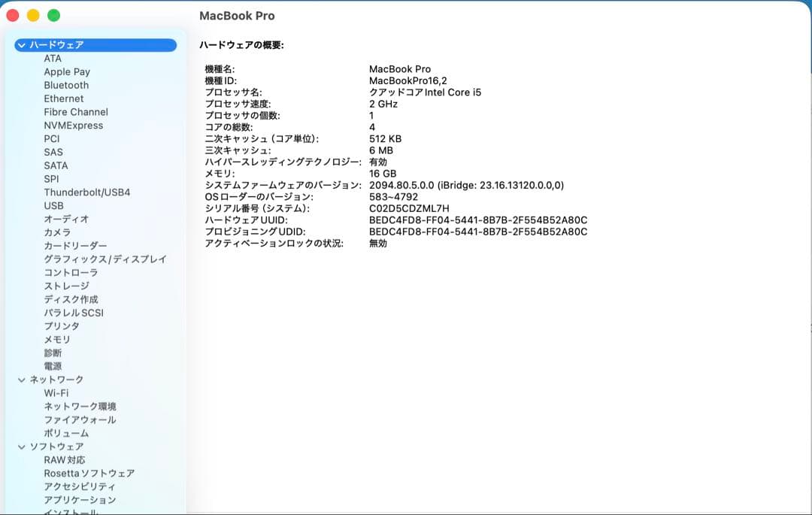Click the プロビジョニング UDID value

[x=478, y=232]
